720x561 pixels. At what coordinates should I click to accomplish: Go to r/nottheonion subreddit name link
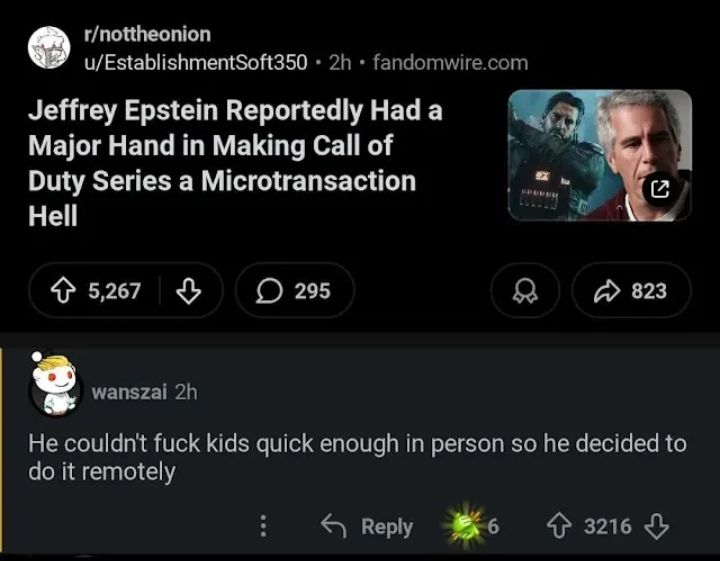tap(148, 34)
